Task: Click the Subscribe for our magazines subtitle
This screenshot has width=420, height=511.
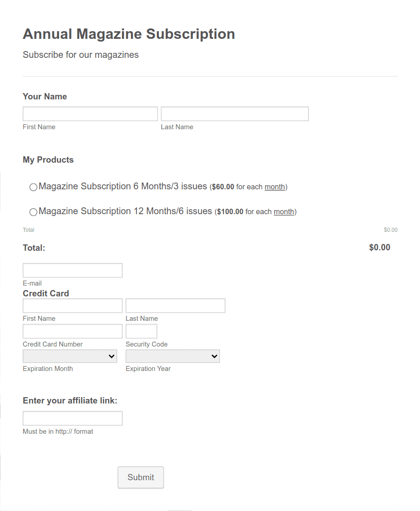Action: point(80,54)
